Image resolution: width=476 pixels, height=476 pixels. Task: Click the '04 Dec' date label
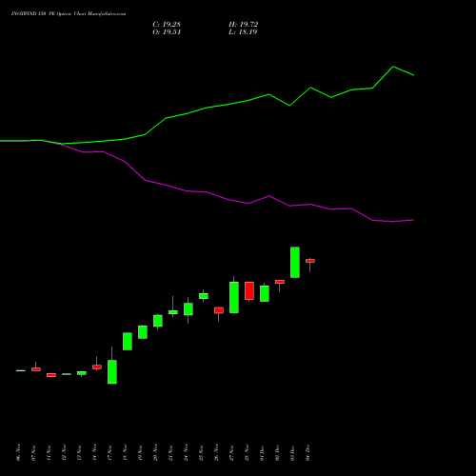coord(307,452)
